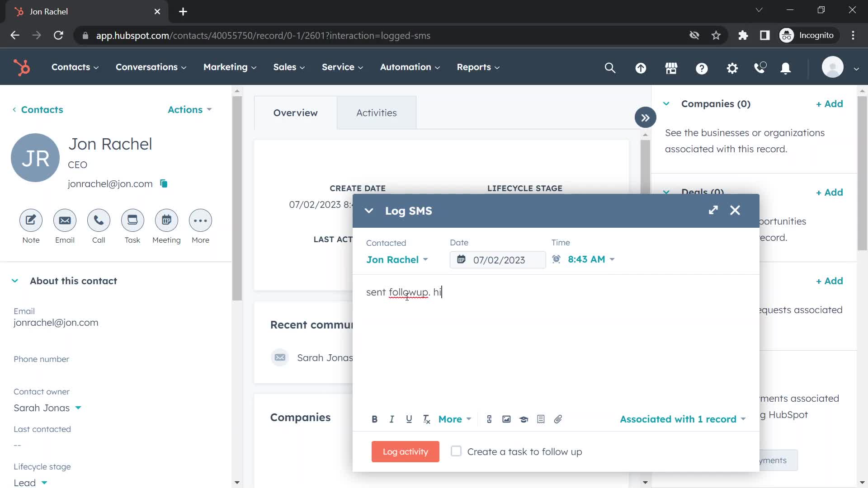This screenshot has height=488, width=868.
Task: Switch to the Overview tab
Action: point(296,113)
